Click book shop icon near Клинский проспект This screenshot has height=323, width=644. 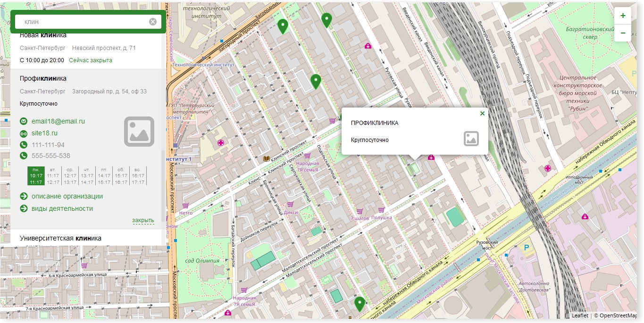point(266,158)
